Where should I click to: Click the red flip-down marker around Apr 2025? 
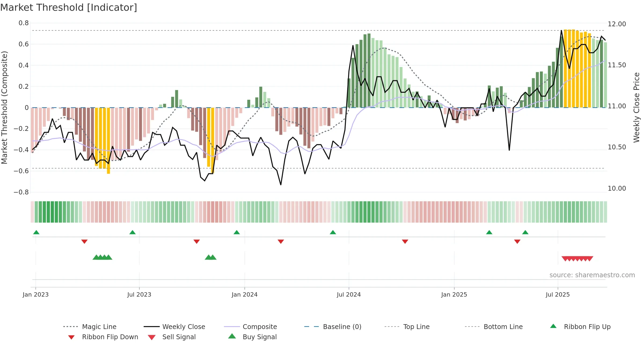(x=517, y=242)
